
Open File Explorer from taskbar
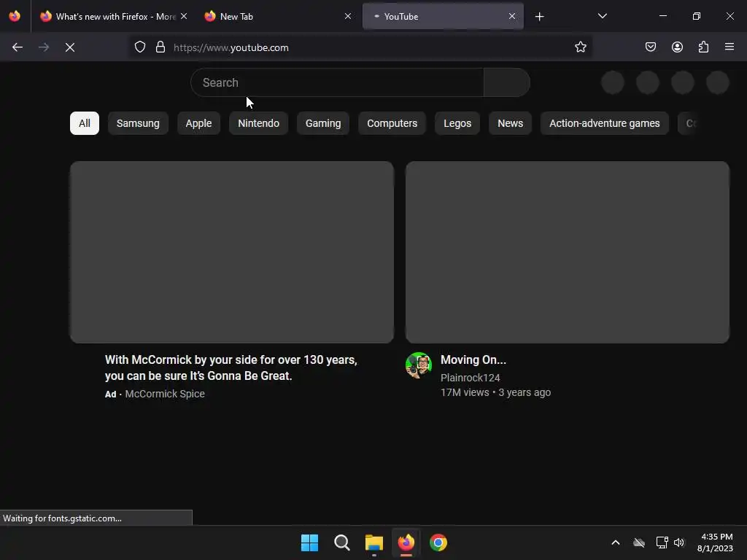(x=374, y=542)
